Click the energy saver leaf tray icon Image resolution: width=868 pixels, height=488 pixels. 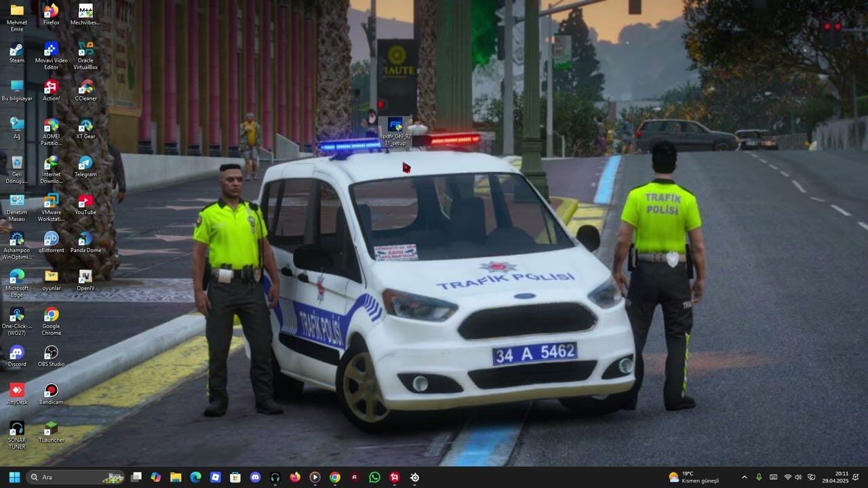(811, 477)
